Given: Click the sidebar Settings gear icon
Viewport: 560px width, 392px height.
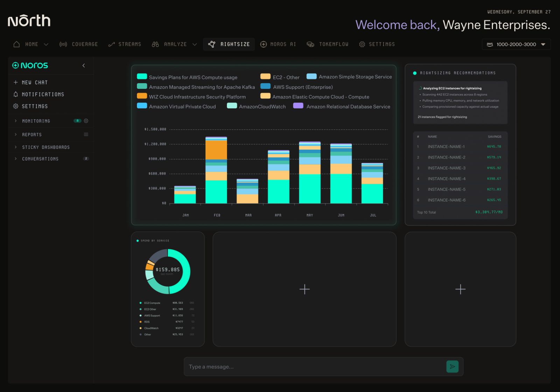Looking at the screenshot, I should 16,106.
